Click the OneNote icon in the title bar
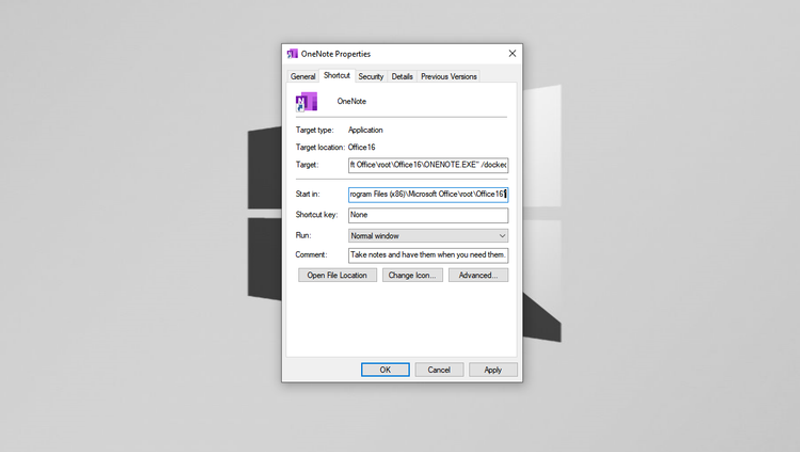 (x=292, y=54)
